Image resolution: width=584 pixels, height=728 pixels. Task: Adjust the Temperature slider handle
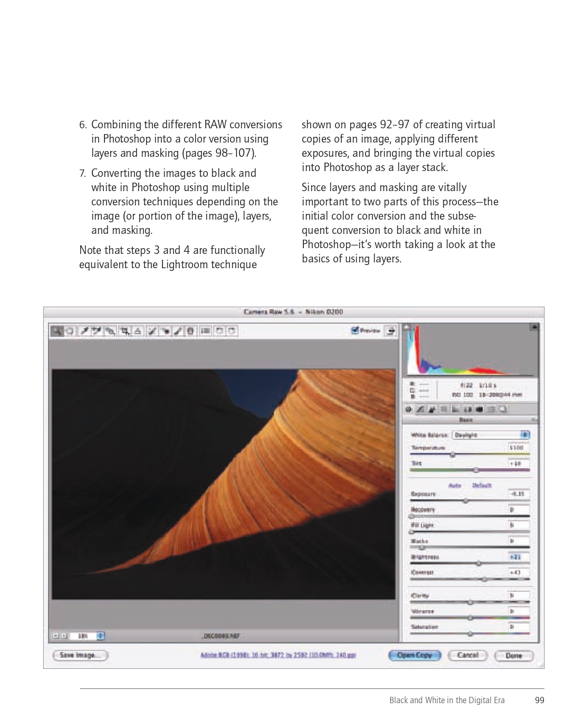(x=452, y=455)
